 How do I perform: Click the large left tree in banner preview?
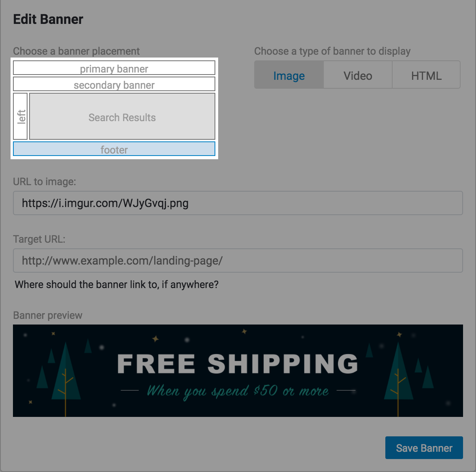[x=66, y=378]
